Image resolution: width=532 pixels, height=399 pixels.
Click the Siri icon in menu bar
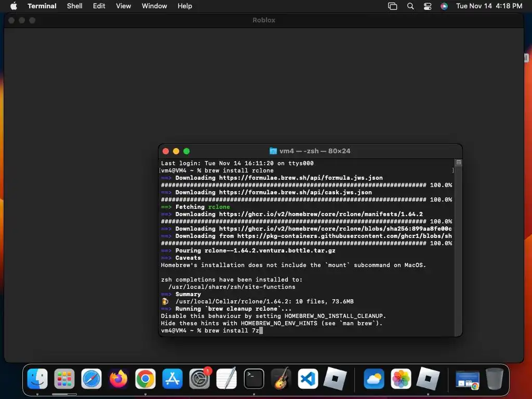pyautogui.click(x=444, y=6)
